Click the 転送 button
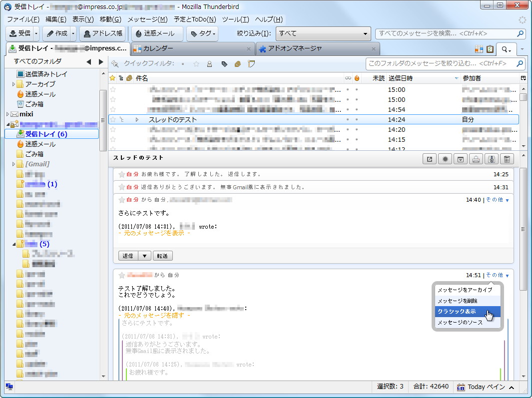 pos(163,255)
